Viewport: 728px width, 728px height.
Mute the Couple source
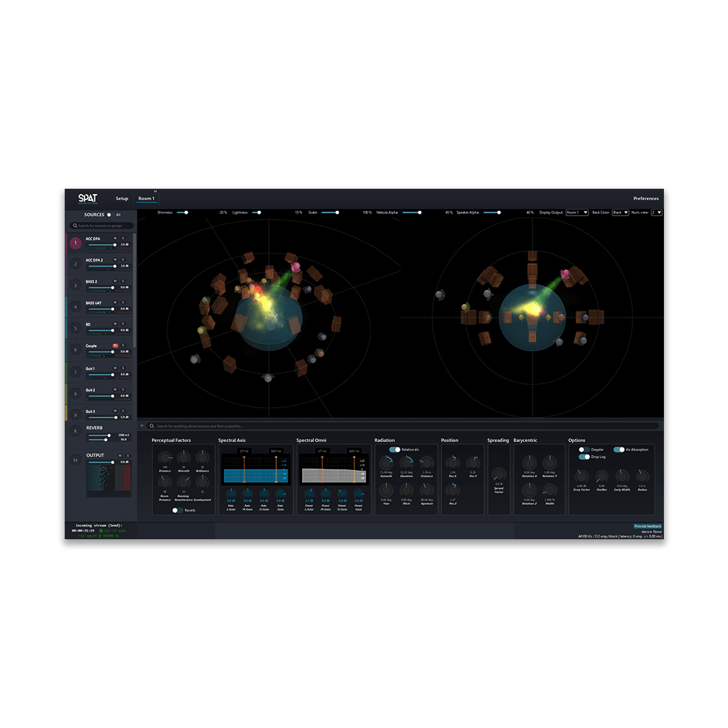click(x=115, y=345)
